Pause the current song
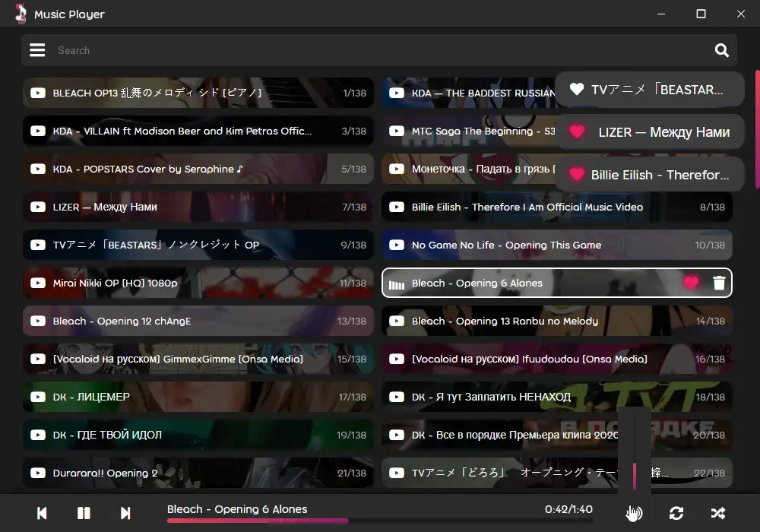The height and width of the screenshot is (532, 760). (84, 513)
